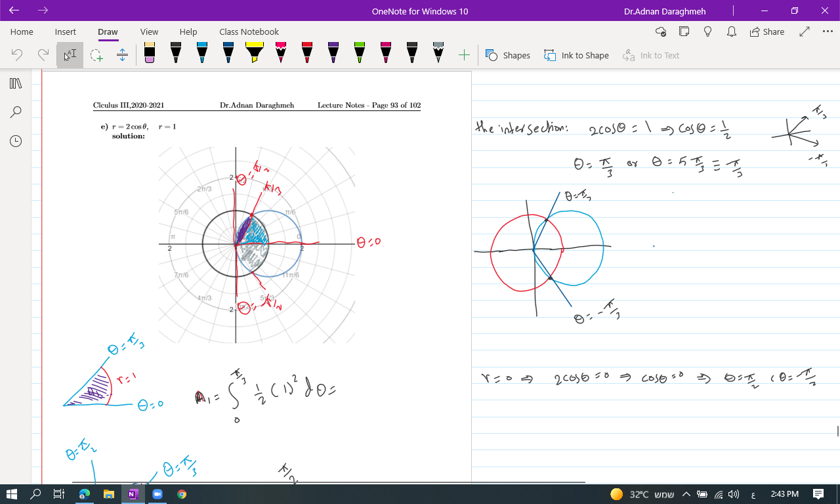Open the Zoom app from the taskbar
The width and height of the screenshot is (840, 504).
pyautogui.click(x=157, y=494)
